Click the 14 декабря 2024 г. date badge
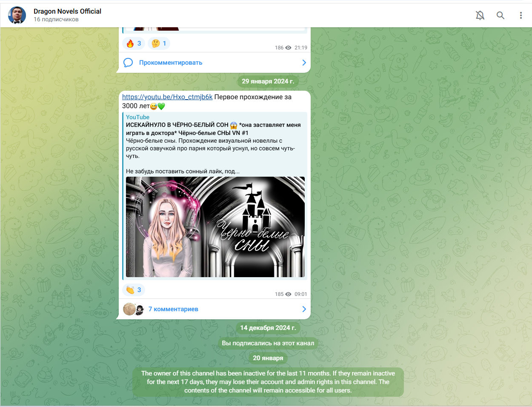 (268, 328)
